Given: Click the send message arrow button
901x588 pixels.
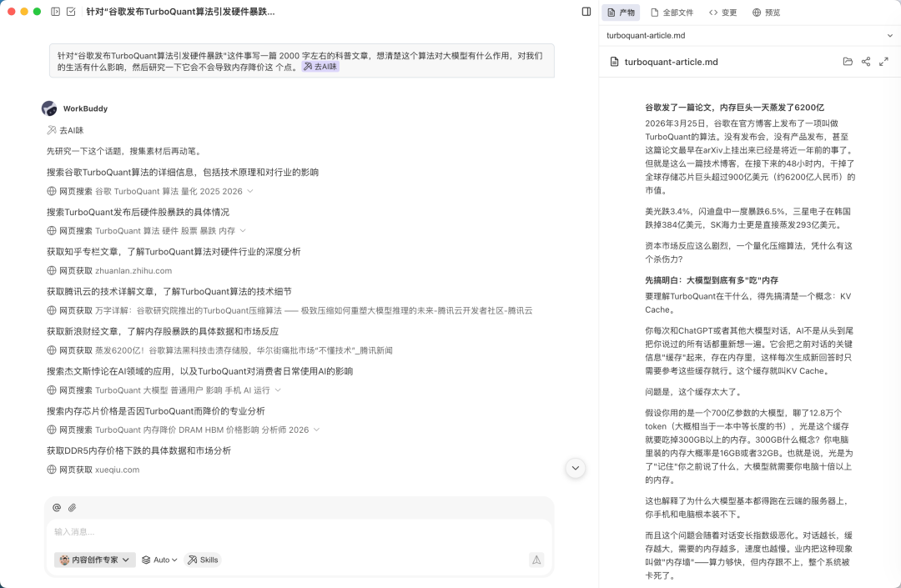Looking at the screenshot, I should pyautogui.click(x=536, y=560).
